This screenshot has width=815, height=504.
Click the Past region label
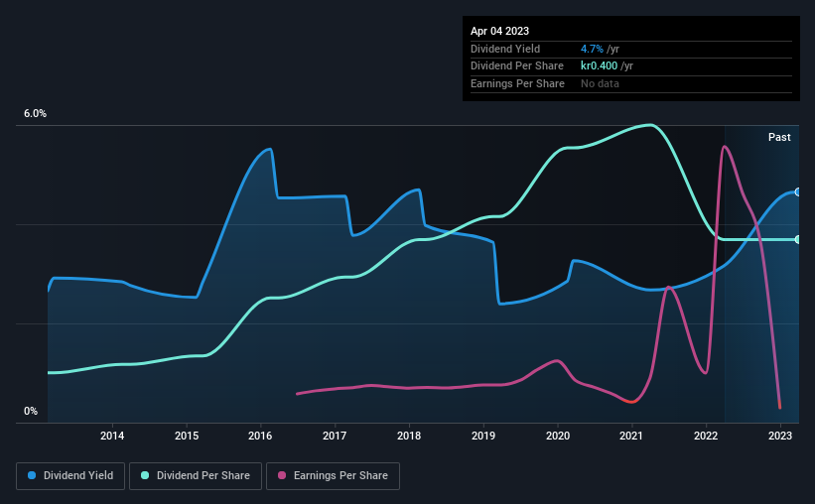(779, 137)
